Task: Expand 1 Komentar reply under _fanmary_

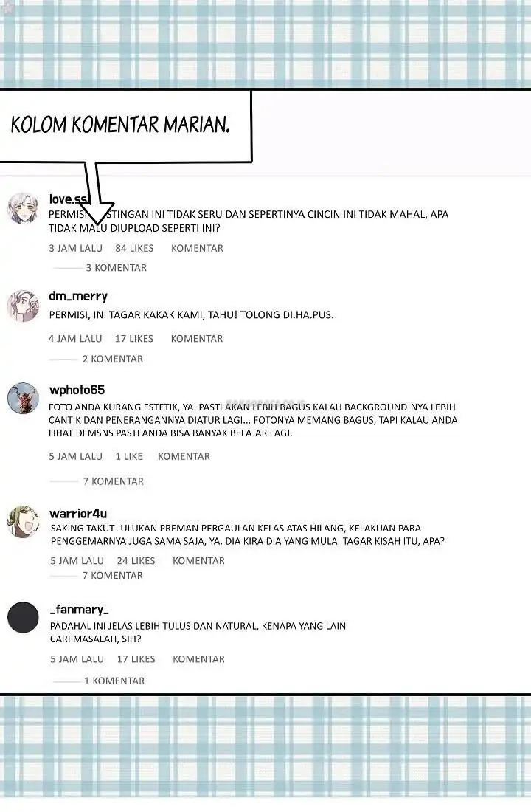Action: click(x=114, y=681)
